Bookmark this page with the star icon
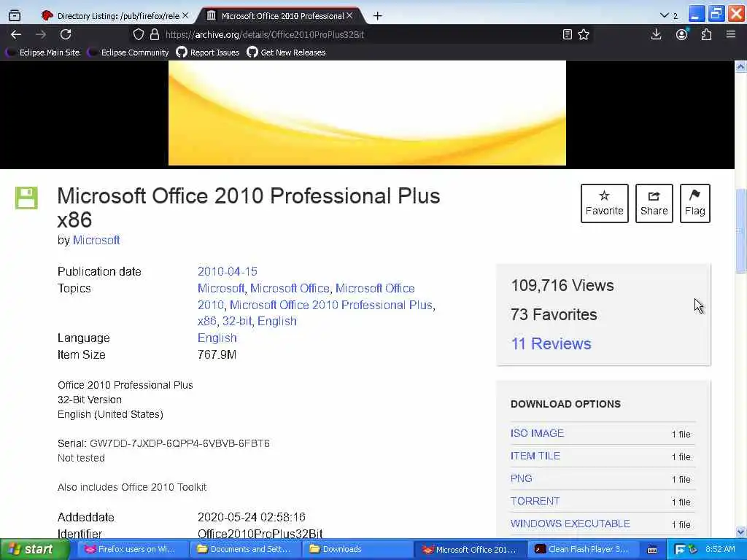The height and width of the screenshot is (560, 747). click(584, 34)
